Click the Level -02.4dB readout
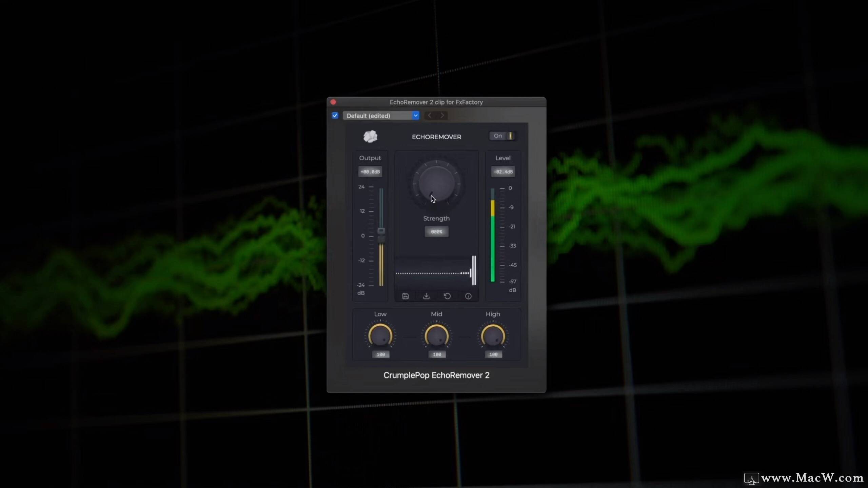Image resolution: width=868 pixels, height=488 pixels. tap(503, 172)
